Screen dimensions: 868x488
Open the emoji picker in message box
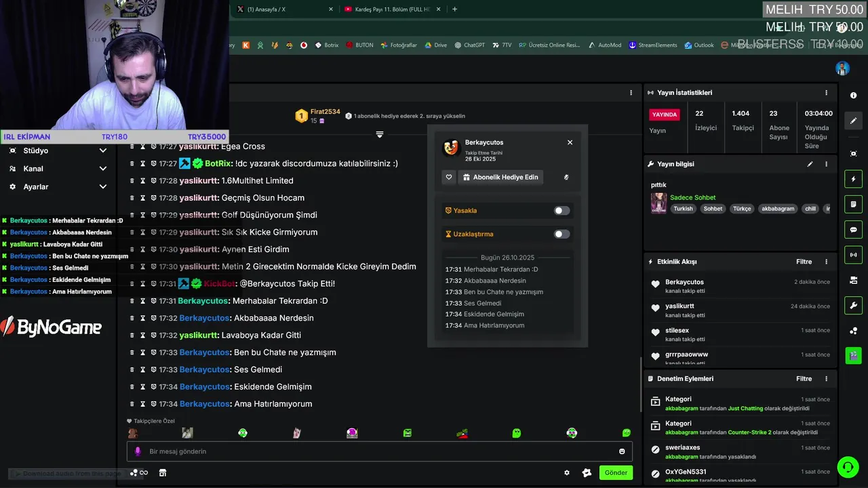(622, 451)
